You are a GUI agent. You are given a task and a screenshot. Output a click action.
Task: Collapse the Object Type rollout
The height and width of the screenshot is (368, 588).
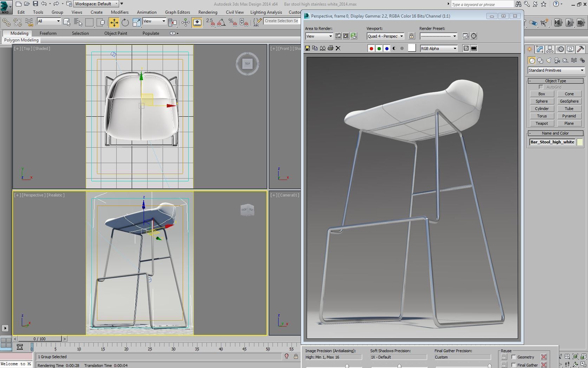556,81
